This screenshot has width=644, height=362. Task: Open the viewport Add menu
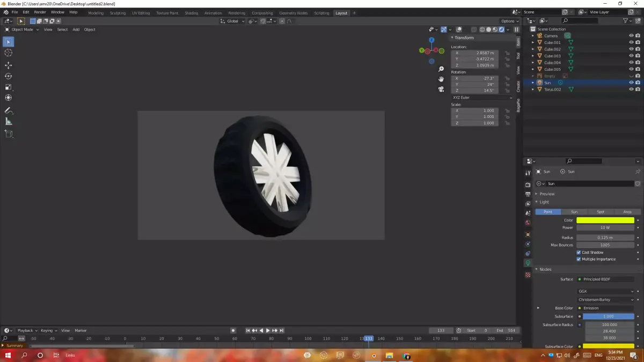point(76,29)
